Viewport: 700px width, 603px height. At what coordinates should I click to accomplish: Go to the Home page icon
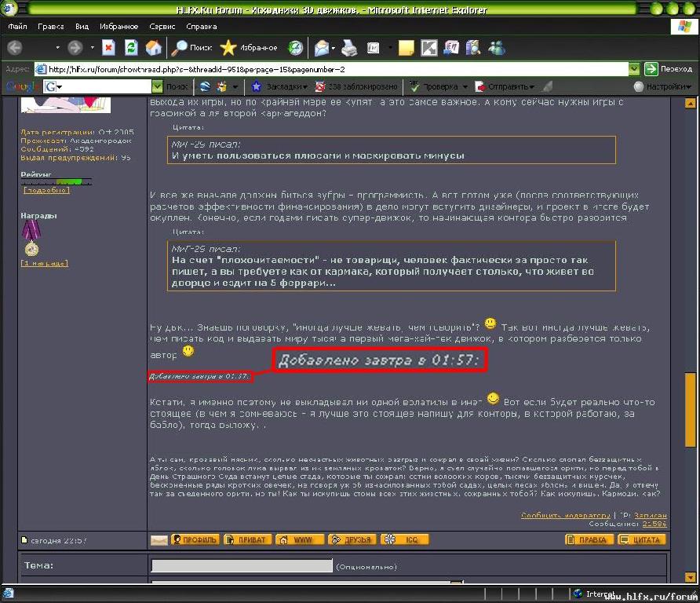pos(154,48)
